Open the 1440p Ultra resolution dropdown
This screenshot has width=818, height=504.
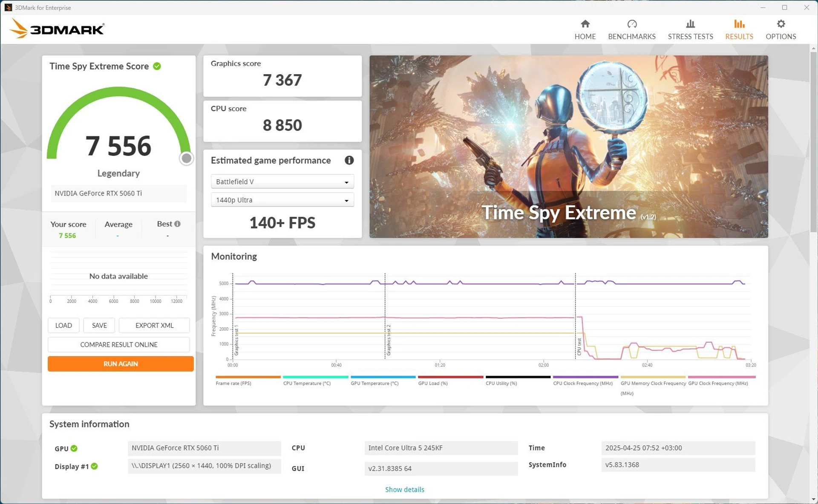pos(282,200)
